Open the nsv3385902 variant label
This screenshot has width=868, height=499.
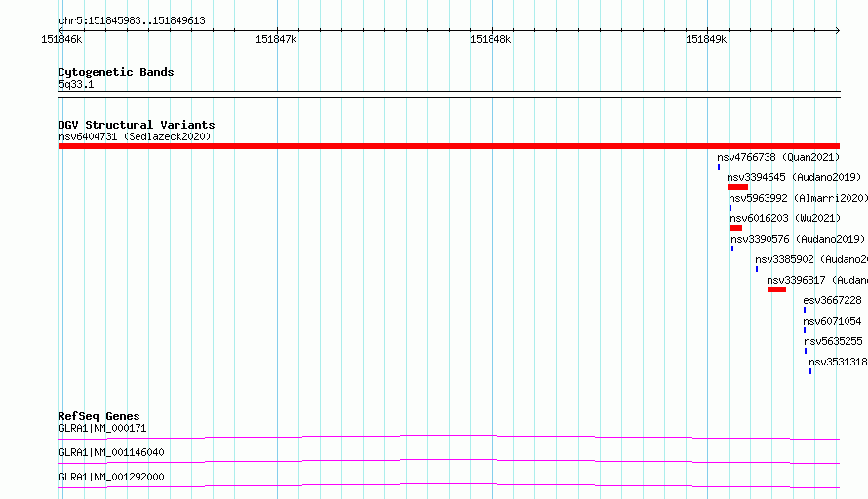coord(811,259)
